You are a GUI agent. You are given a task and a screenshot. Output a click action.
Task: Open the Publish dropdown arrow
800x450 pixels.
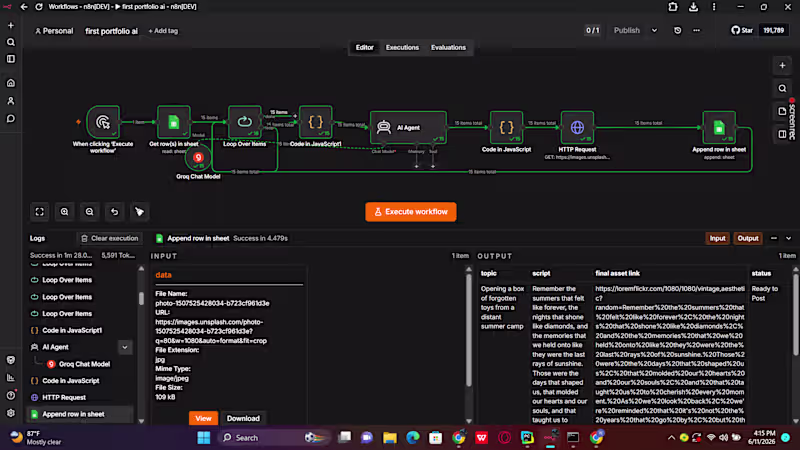(654, 31)
